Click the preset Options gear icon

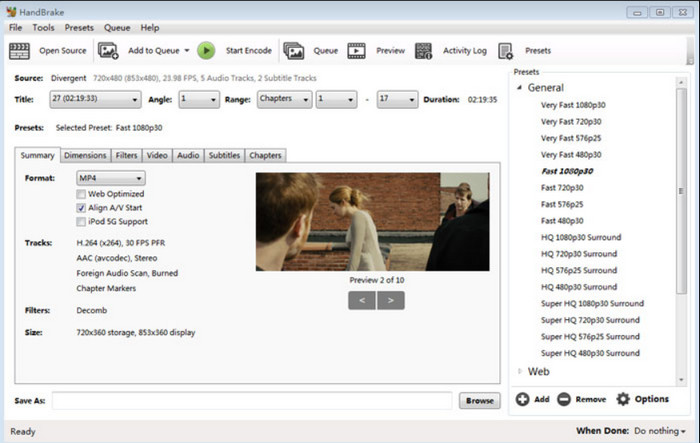coord(623,399)
